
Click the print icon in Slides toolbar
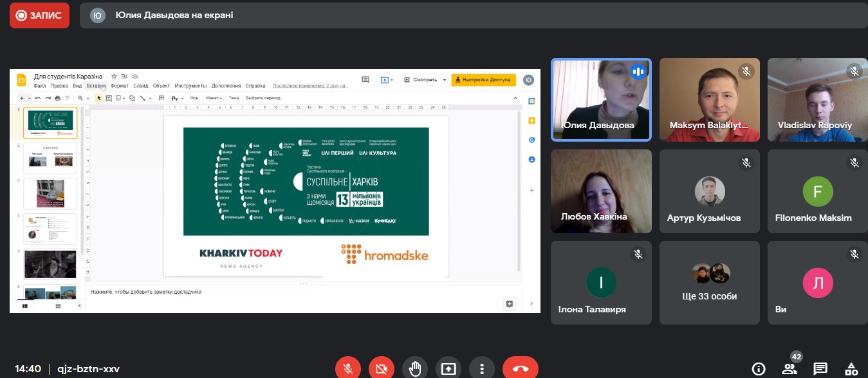click(57, 98)
